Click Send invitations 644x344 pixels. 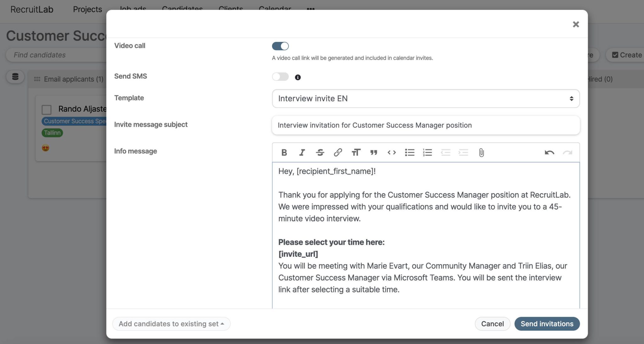click(x=547, y=324)
